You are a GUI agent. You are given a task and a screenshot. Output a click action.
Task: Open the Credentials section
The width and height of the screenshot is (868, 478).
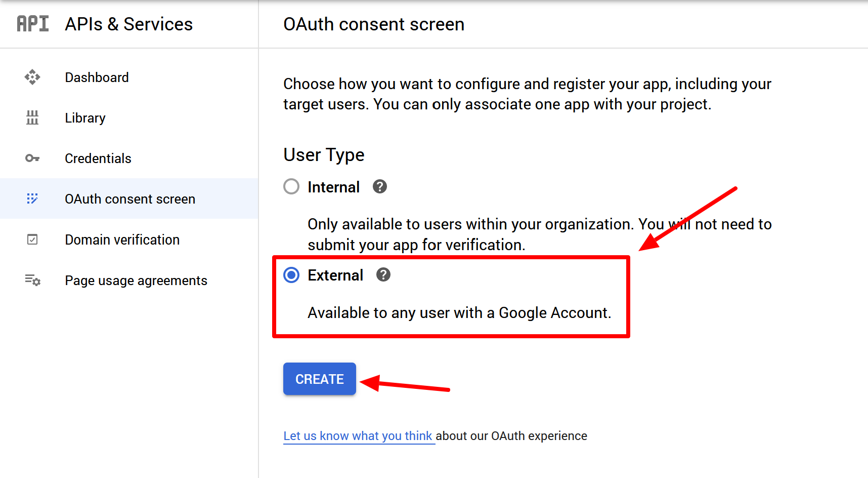coord(98,158)
